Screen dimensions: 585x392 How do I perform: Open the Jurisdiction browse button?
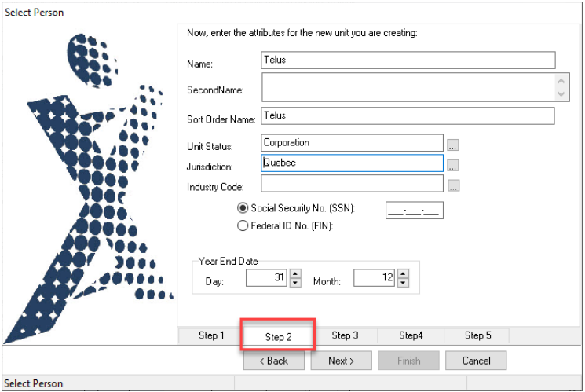tap(452, 165)
